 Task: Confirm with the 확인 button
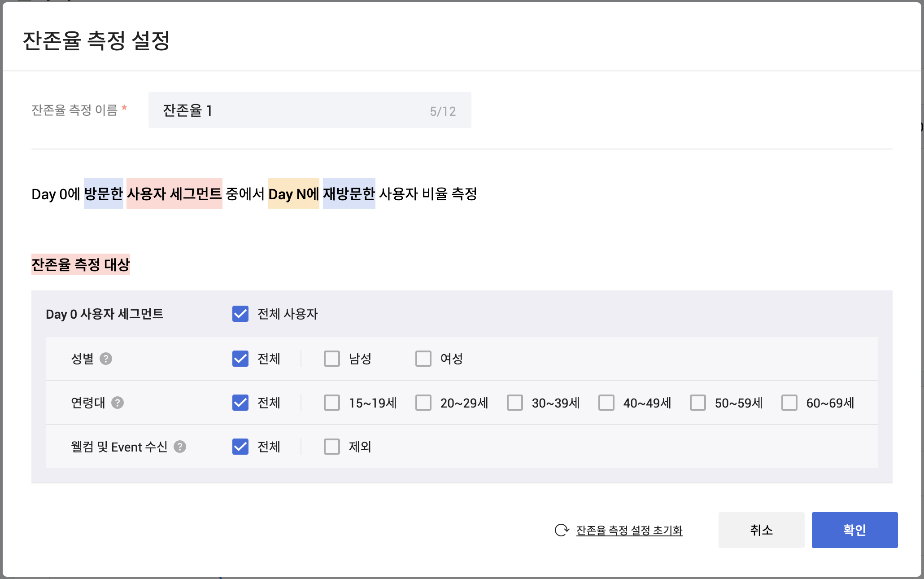point(854,530)
